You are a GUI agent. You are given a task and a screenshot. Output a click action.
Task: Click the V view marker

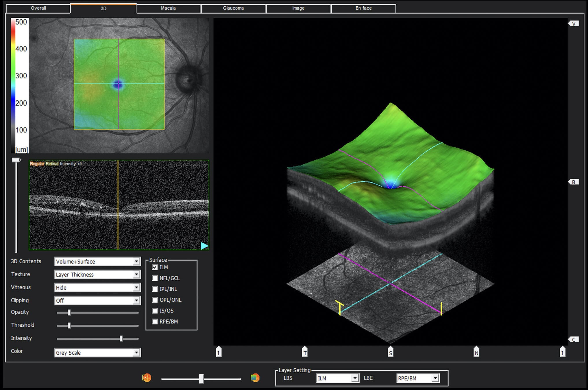(x=574, y=23)
